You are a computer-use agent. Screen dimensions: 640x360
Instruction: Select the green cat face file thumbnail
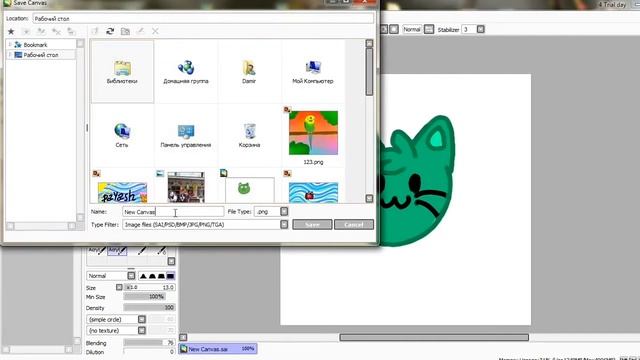pyautogui.click(x=249, y=190)
